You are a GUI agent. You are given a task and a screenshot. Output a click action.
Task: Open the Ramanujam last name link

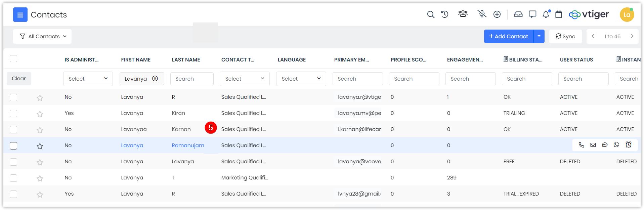click(188, 145)
